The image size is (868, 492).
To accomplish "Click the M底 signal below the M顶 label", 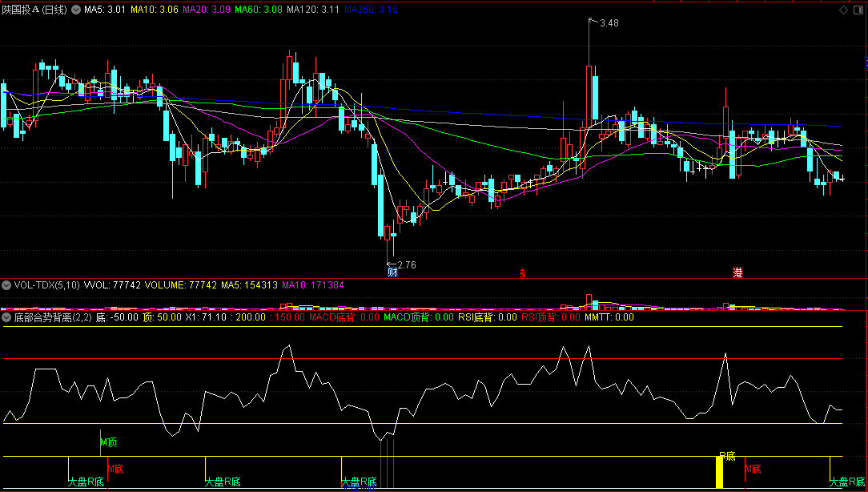I will pos(115,470).
